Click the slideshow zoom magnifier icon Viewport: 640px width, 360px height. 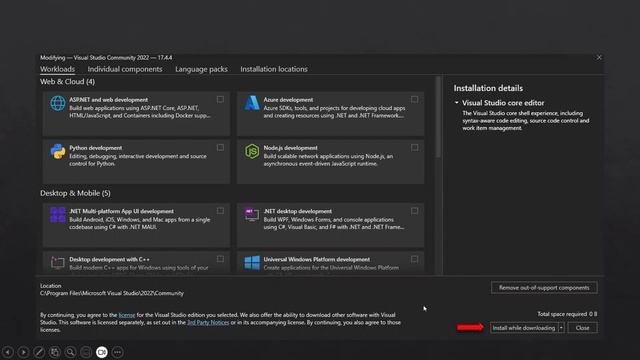tap(71, 352)
